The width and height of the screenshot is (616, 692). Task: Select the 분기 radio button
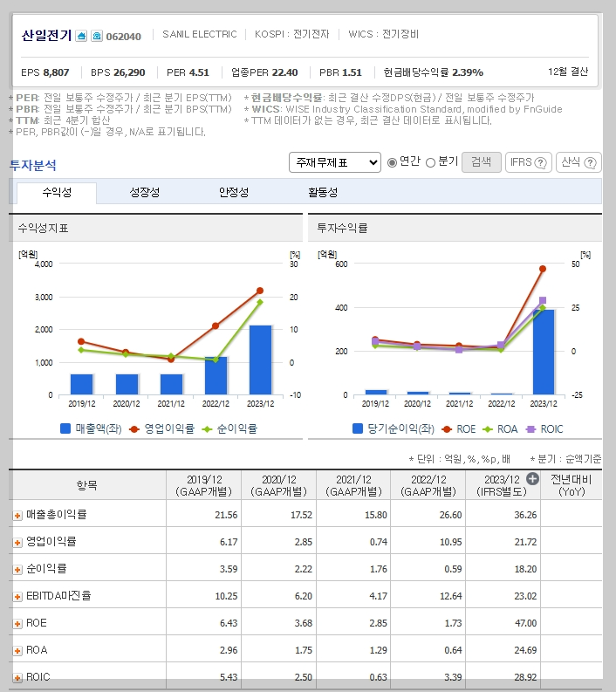click(430, 163)
